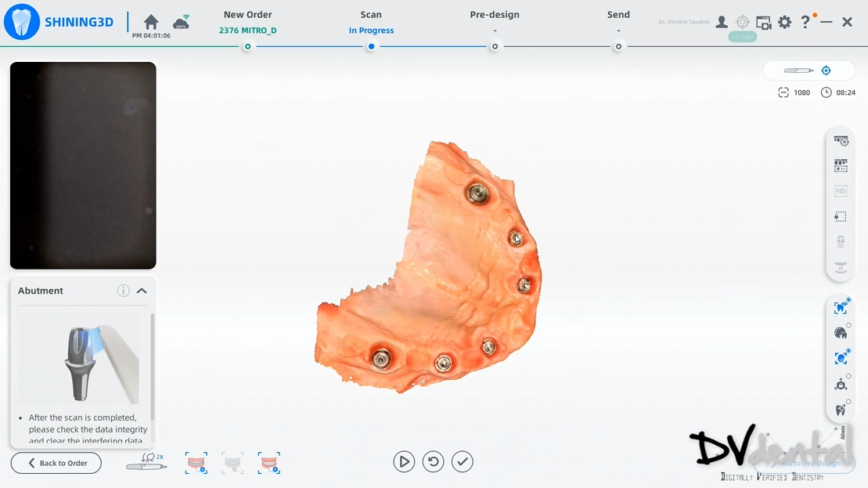Select the rectangular selection tool in right toolbar
The width and height of the screenshot is (868, 488).
(841, 216)
